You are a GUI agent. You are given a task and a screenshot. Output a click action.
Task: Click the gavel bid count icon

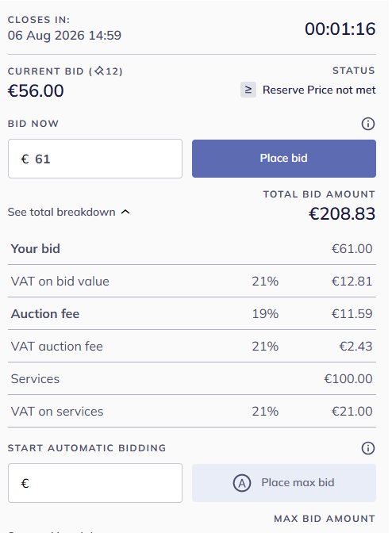[99, 71]
